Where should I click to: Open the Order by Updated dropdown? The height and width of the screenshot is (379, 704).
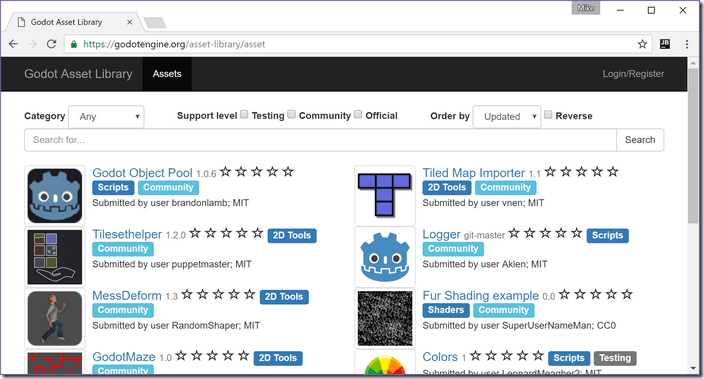point(507,117)
